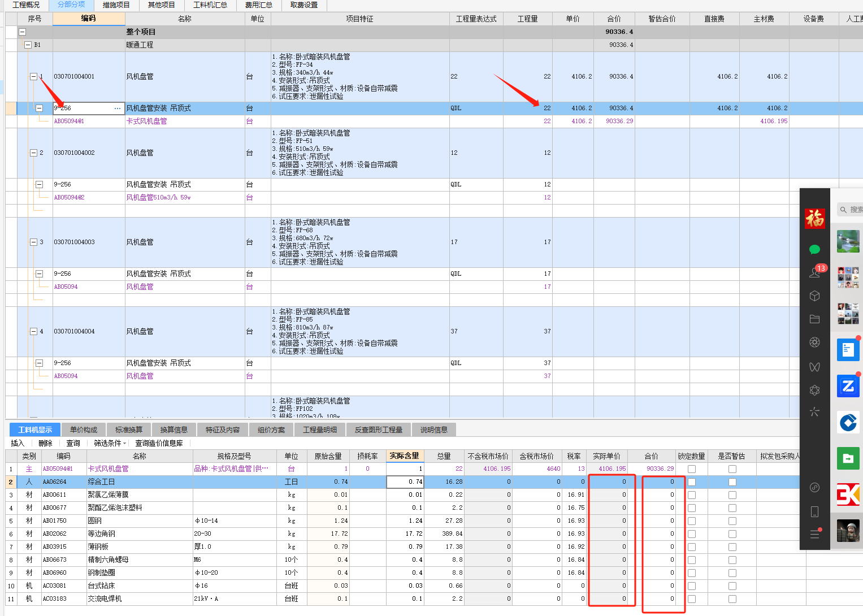The width and height of the screenshot is (863, 616).
Task: Collapse item 4 030701004004 node
Action: coord(33,331)
